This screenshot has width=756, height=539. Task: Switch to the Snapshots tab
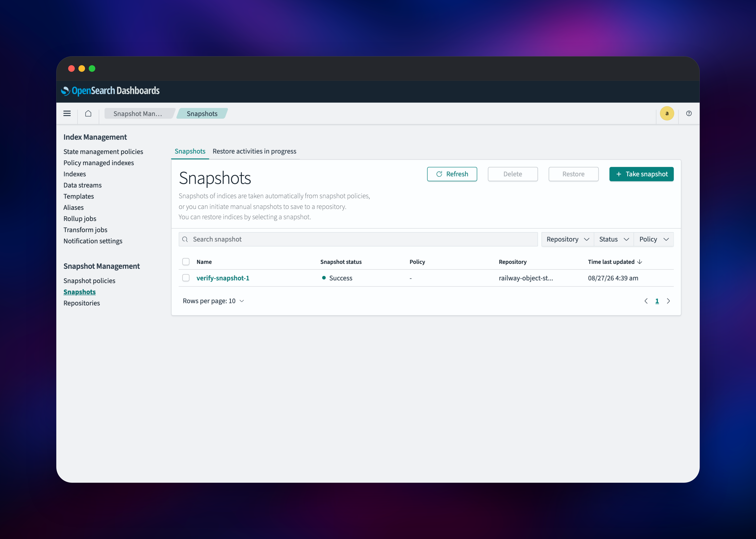point(190,151)
